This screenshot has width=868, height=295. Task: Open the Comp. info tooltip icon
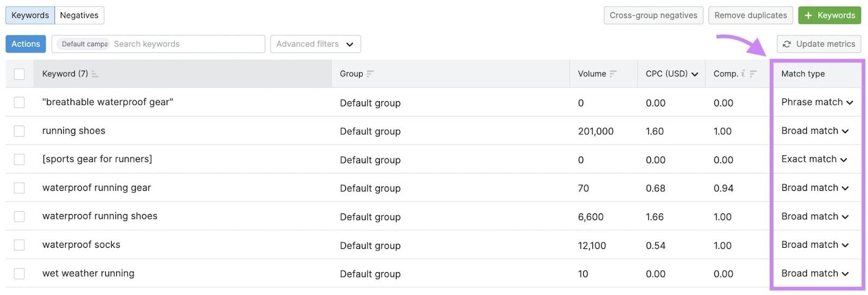tap(743, 73)
